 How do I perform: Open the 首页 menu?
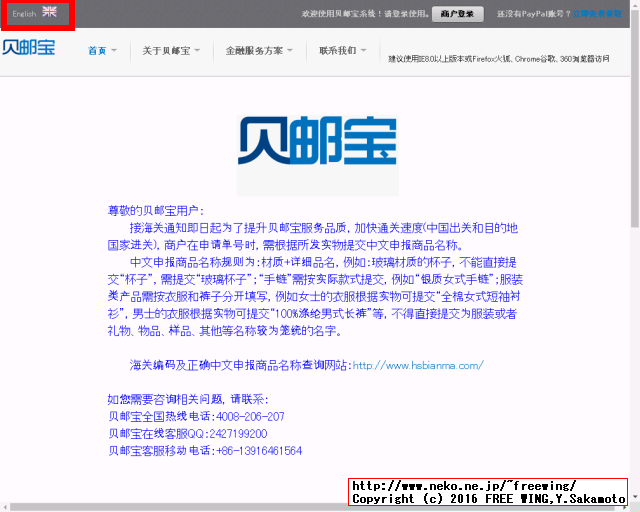(97, 51)
